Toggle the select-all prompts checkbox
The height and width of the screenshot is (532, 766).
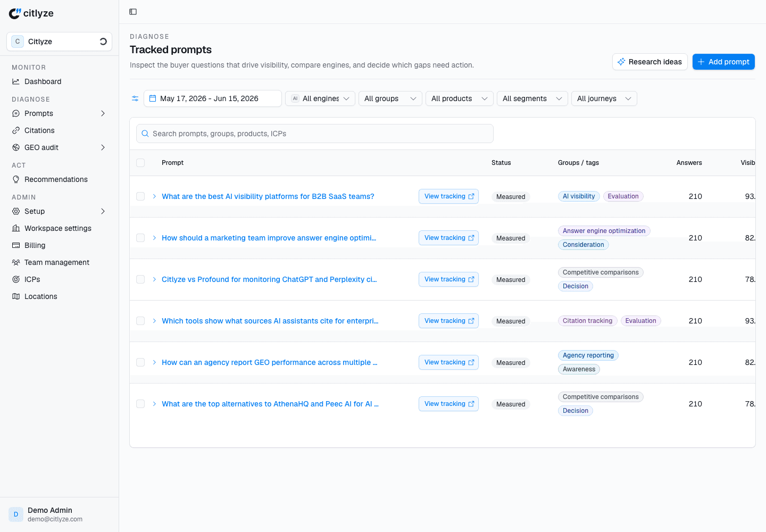(x=140, y=163)
